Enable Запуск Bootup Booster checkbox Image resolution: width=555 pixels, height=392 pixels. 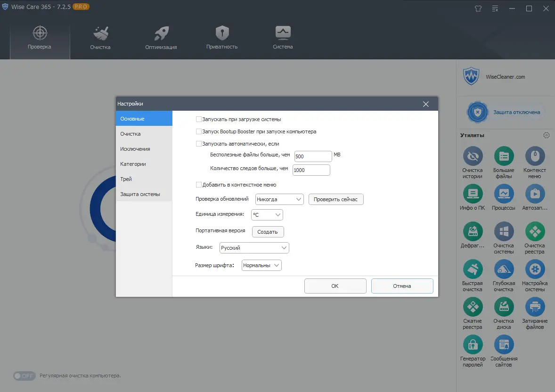[x=198, y=131]
